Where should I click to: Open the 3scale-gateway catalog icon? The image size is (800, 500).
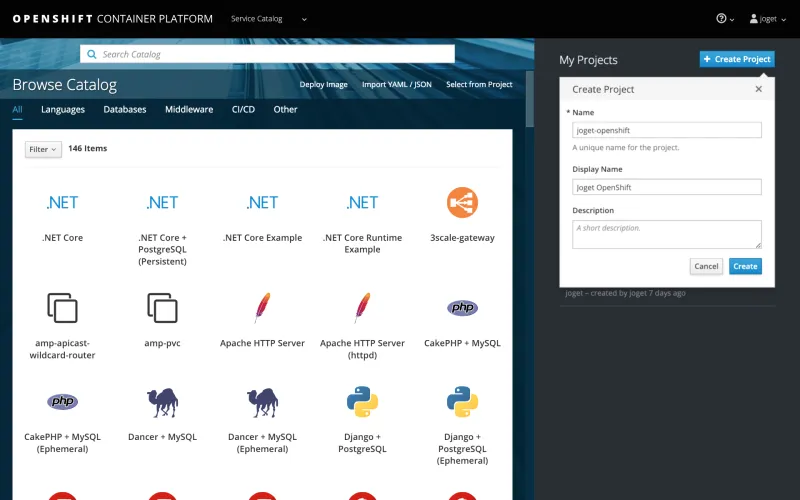click(x=462, y=203)
